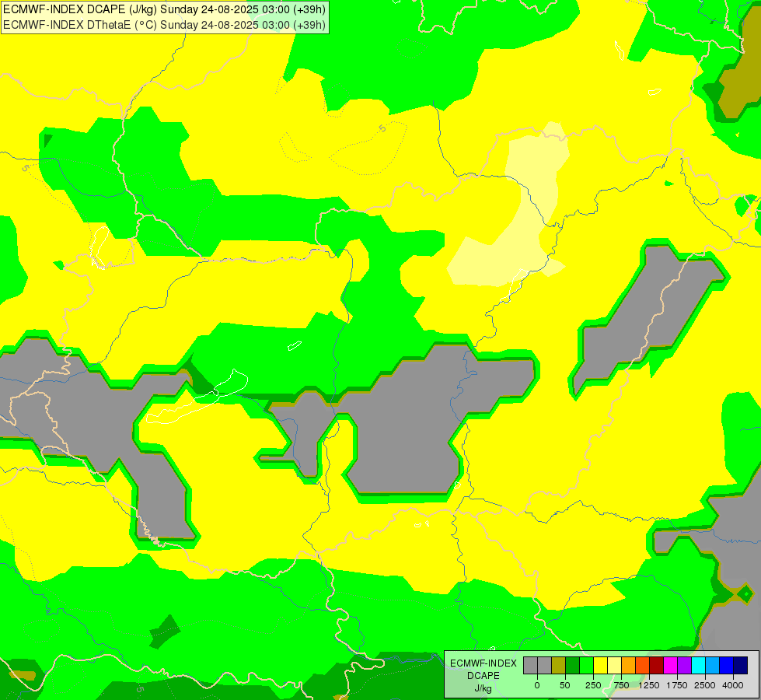The height and width of the screenshot is (700, 761).
Task: Click the legend tick label 1750
Action: coord(677,685)
